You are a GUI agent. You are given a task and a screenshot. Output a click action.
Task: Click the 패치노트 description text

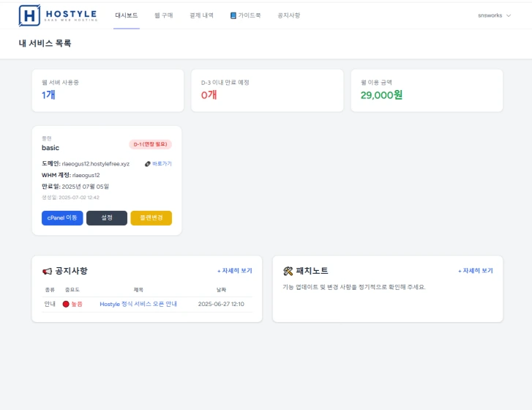tap(354, 287)
